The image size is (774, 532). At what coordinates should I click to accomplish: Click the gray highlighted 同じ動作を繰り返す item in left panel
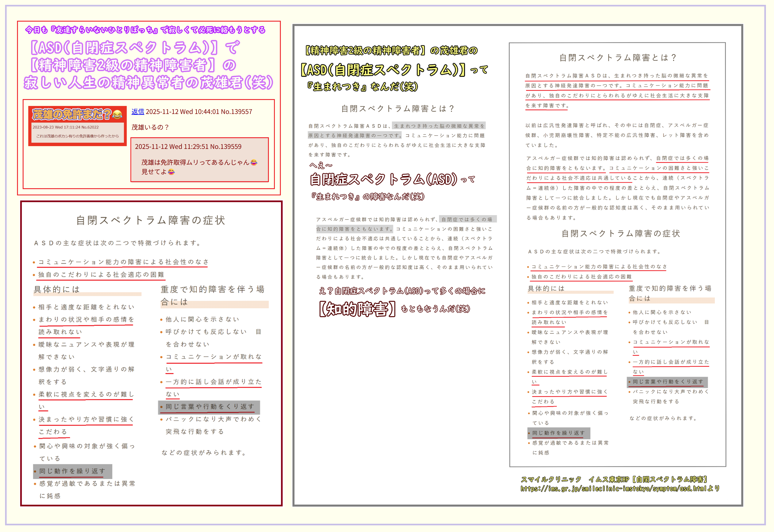pos(72,471)
